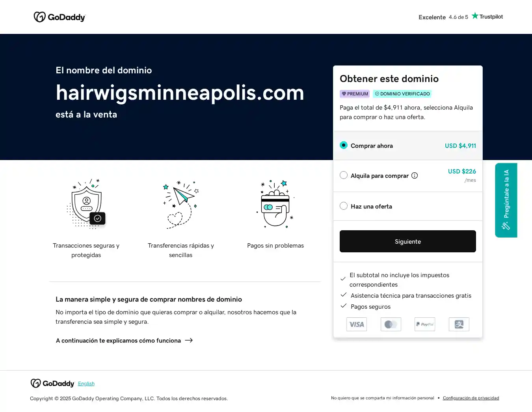Click the Visa payment icon
This screenshot has width=532, height=412.
[x=357, y=324]
